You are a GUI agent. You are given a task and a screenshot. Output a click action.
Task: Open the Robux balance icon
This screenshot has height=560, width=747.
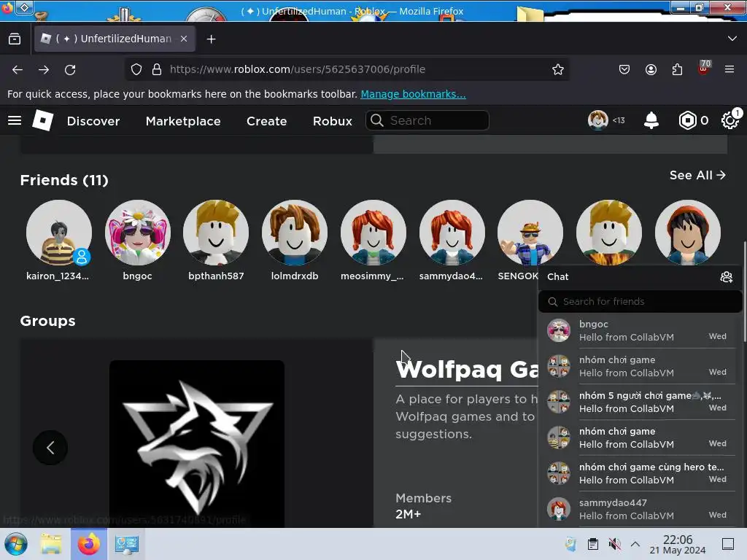[x=687, y=120]
